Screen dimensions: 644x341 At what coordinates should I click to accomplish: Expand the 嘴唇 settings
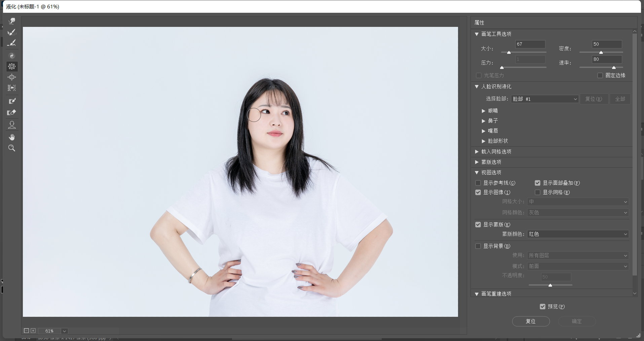pos(483,131)
